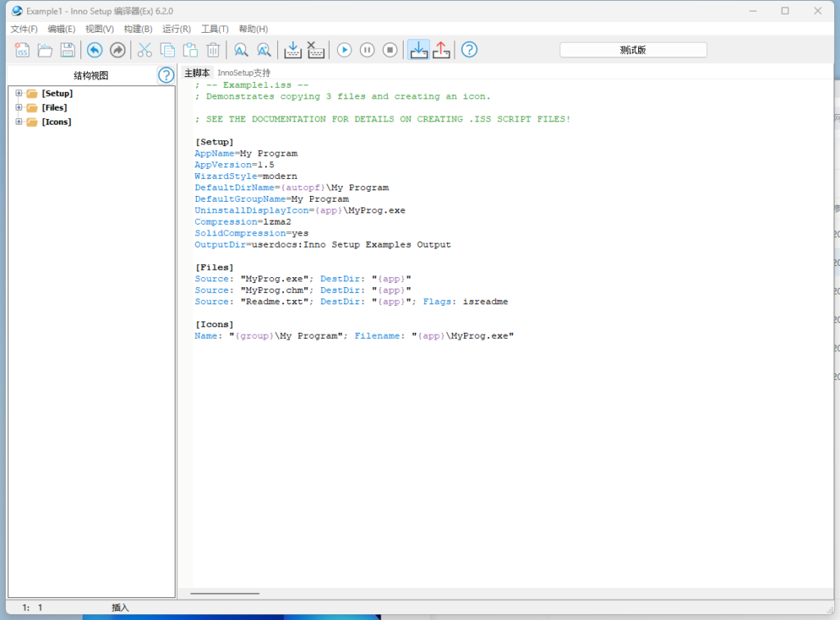Save the script with floppy icon
This screenshot has width=840, height=620.
(x=67, y=50)
